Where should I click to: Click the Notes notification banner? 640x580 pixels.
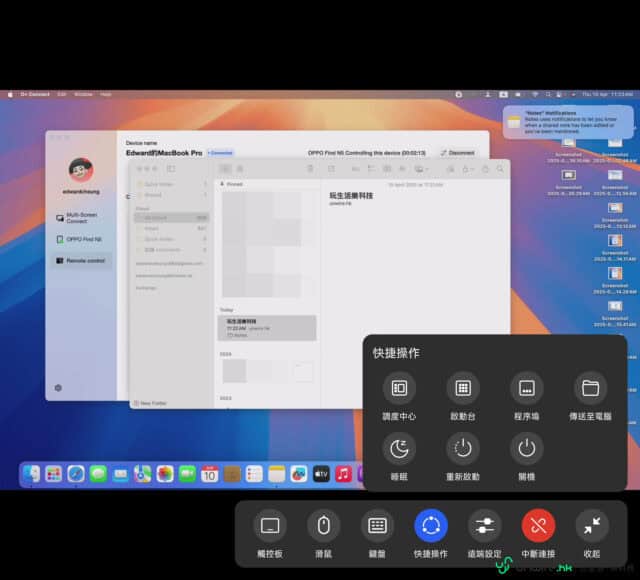pos(568,122)
